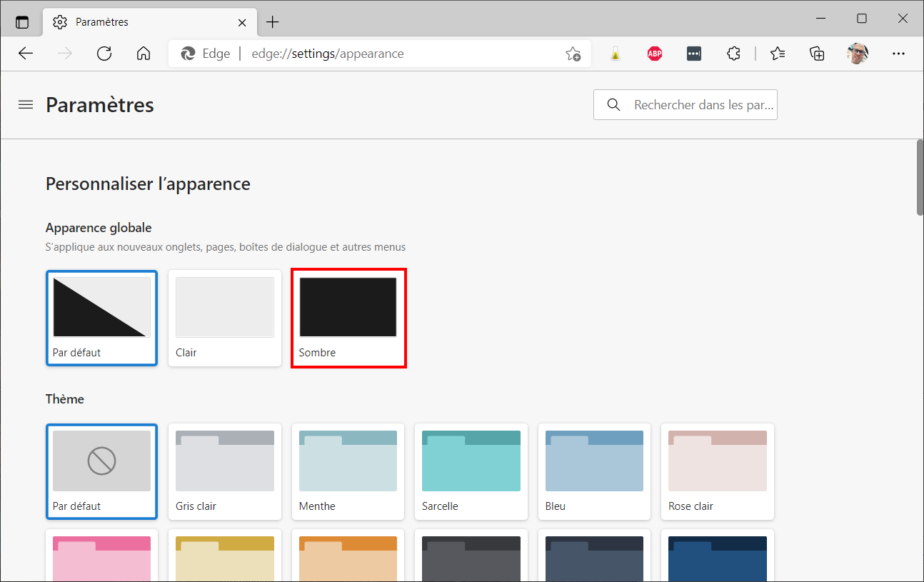924x582 pixels.
Task: Apply the Menthe theme
Action: 348,471
